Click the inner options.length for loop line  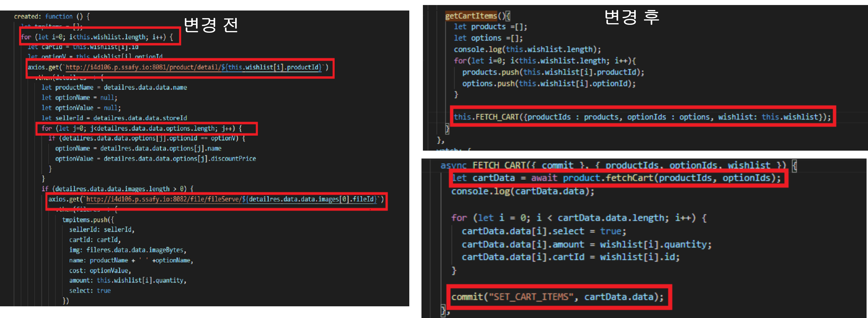tap(142, 128)
